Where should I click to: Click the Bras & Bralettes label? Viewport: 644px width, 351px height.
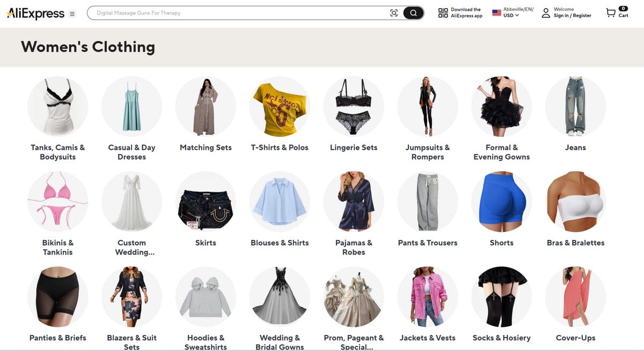(575, 243)
